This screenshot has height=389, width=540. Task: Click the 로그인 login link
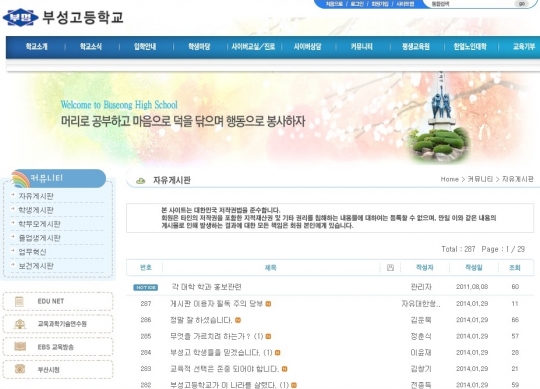tap(357, 4)
